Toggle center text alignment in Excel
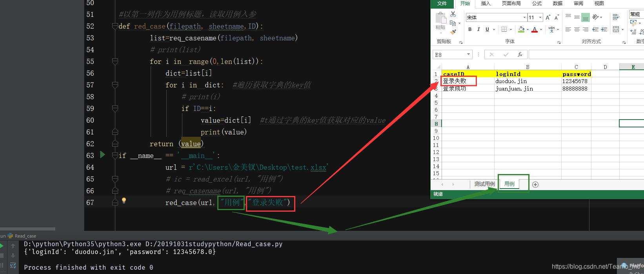644x274 pixels. click(577, 29)
